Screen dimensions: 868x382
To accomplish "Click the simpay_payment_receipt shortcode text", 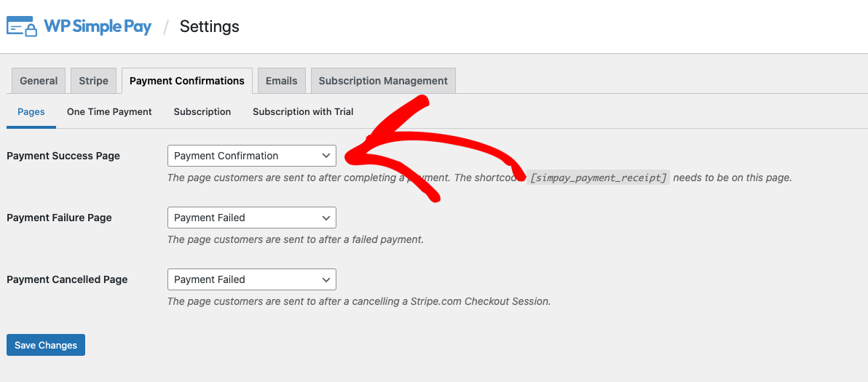I will coord(598,178).
